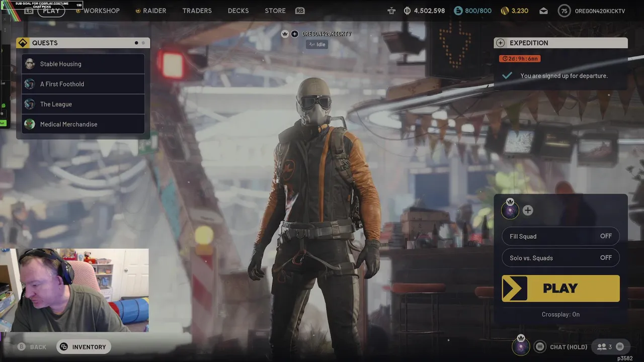This screenshot has height=362, width=644.
Task: Click the streamer webcam overlay
Action: 74,290
